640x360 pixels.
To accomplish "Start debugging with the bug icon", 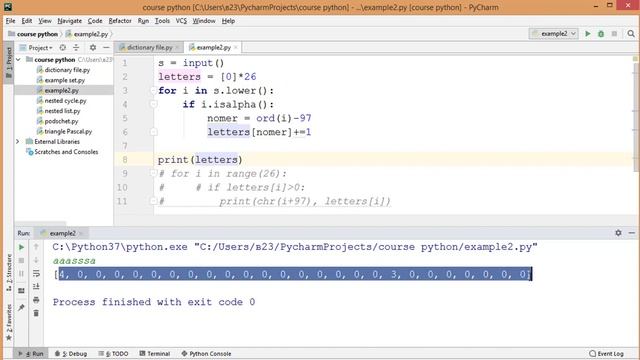I will tap(601, 33).
